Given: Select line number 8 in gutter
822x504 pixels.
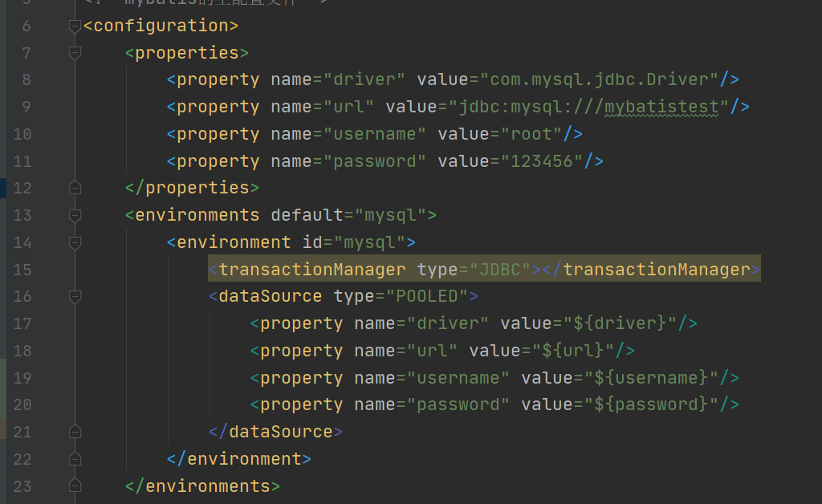Looking at the screenshot, I should pyautogui.click(x=26, y=79).
